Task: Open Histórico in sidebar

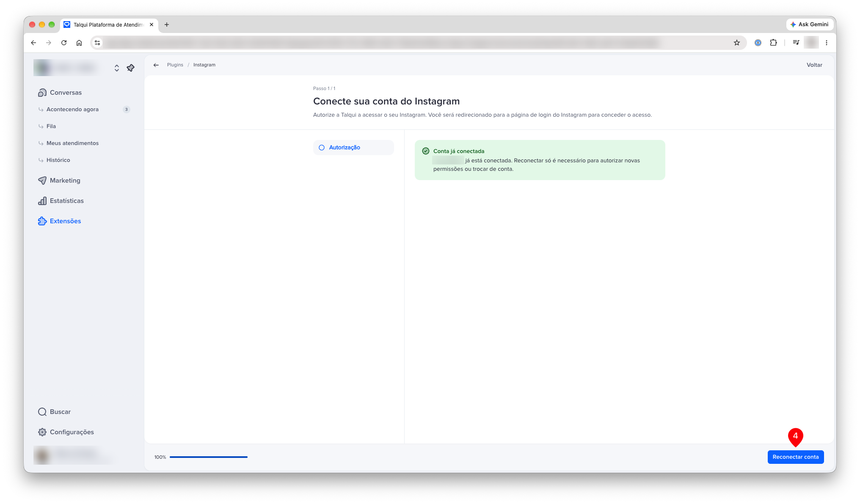Action: coord(58,160)
